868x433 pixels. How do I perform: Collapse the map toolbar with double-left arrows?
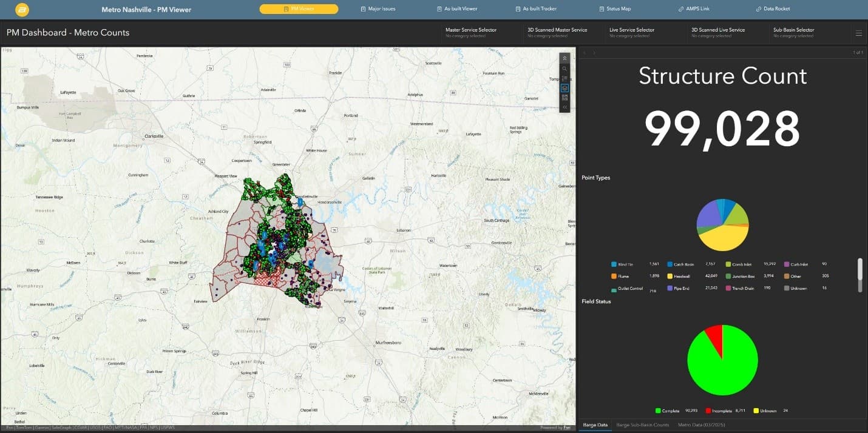[x=565, y=107]
